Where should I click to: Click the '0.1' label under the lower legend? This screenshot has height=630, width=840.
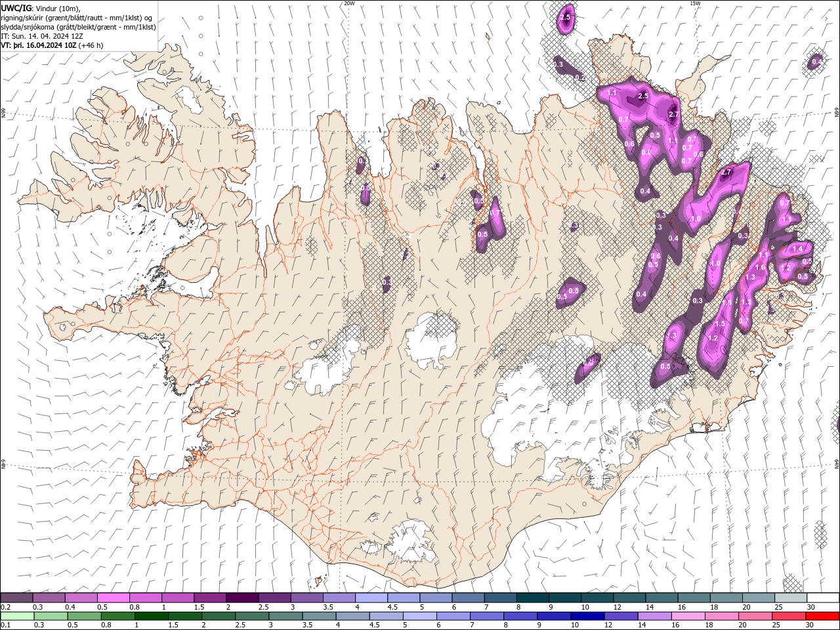click(5, 625)
